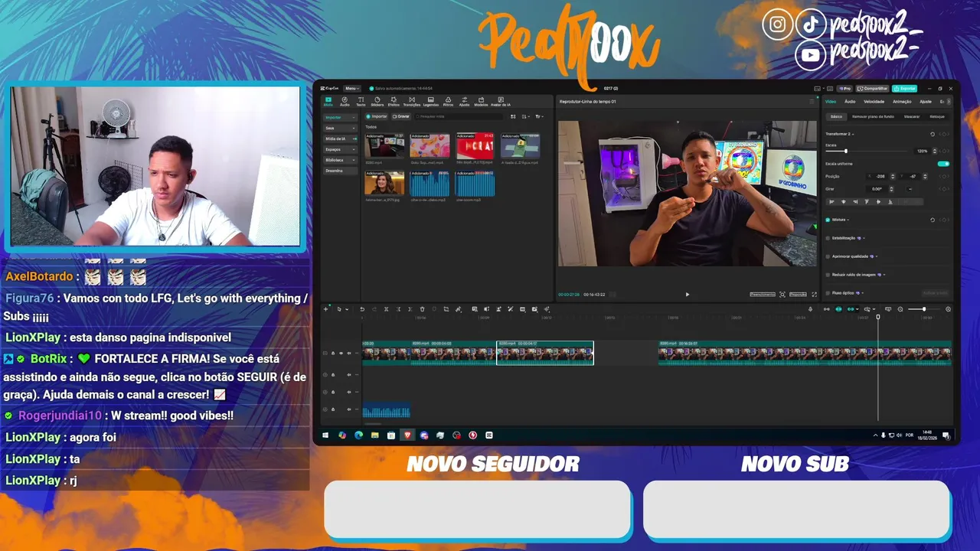Click the timeline zoom in icon
The width and height of the screenshot is (980, 551).
948,309
